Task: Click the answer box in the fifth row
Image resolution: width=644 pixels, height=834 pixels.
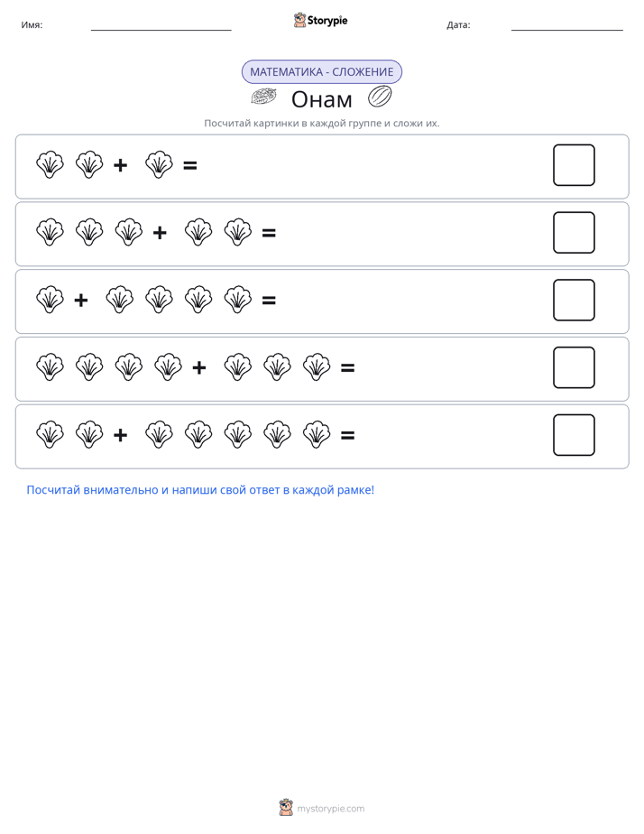Action: (x=574, y=435)
